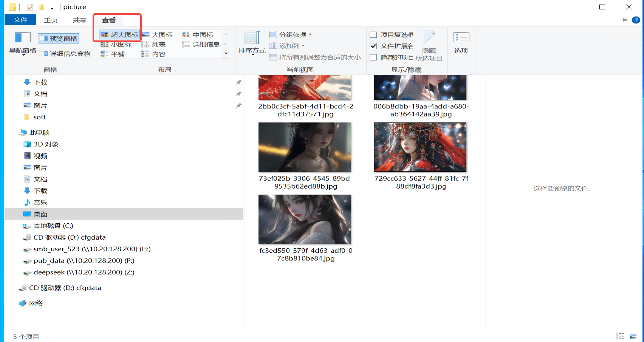
Task: Choose 大图标 layout
Action: 157,35
